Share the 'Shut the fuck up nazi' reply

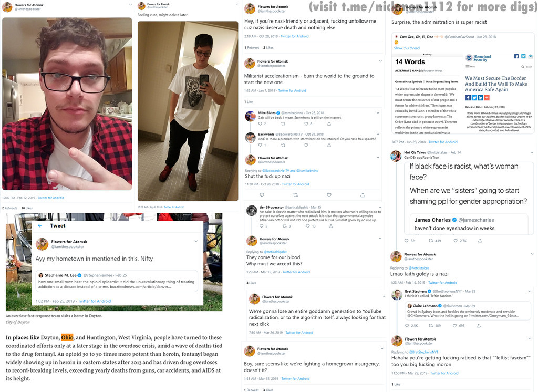[363, 195]
